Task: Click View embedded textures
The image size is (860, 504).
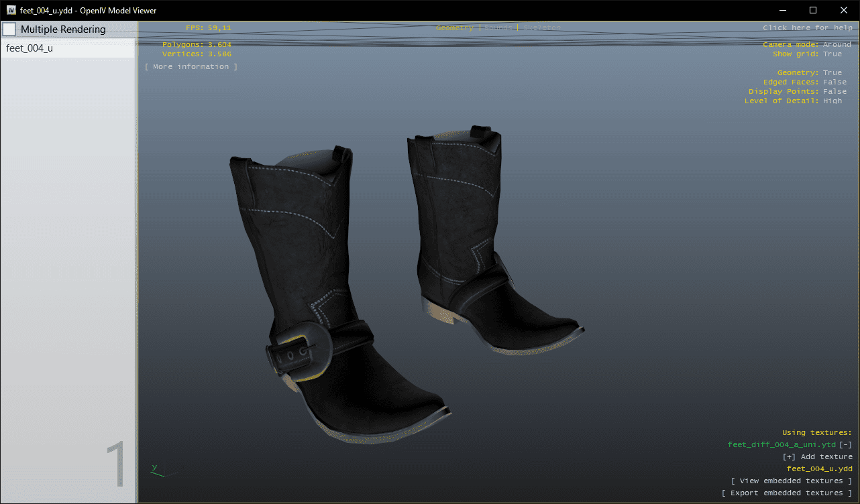Action: click(x=791, y=481)
